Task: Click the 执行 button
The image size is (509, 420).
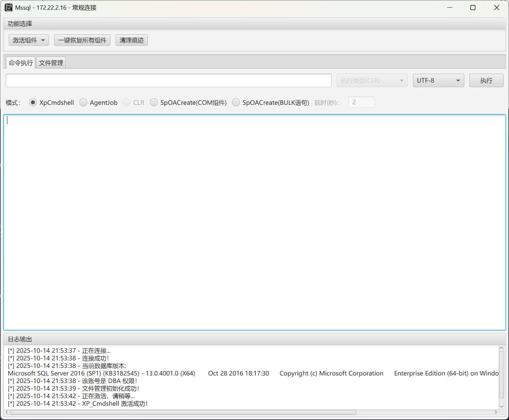Action: click(486, 81)
